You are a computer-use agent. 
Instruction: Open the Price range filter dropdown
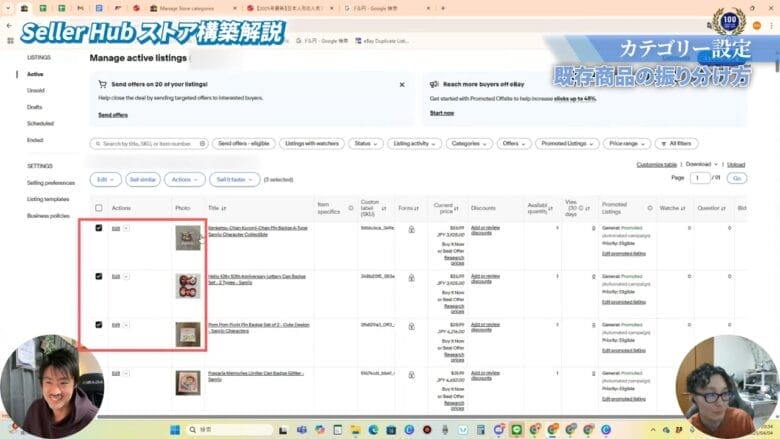pyautogui.click(x=627, y=144)
